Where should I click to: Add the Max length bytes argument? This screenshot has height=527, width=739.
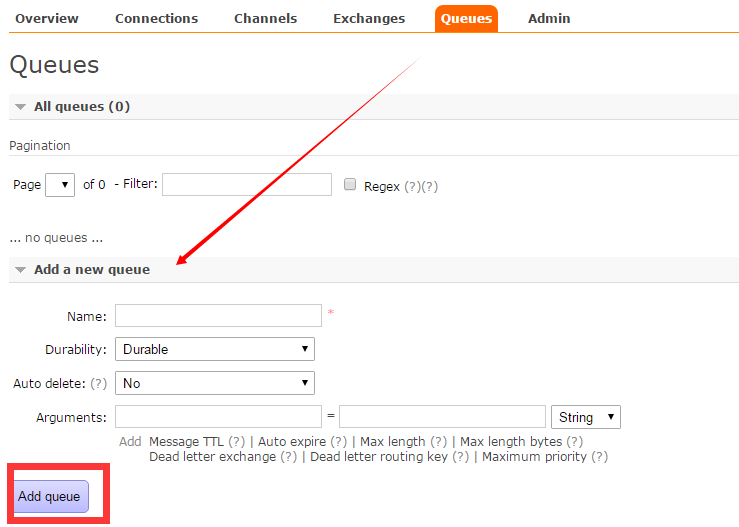pyautogui.click(x=510, y=441)
